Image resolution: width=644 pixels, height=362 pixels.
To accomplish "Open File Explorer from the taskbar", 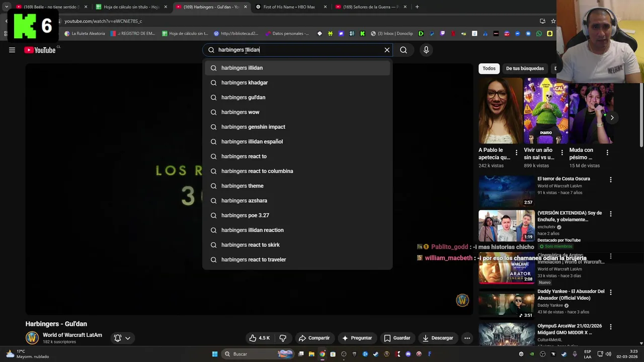I will (x=311, y=354).
